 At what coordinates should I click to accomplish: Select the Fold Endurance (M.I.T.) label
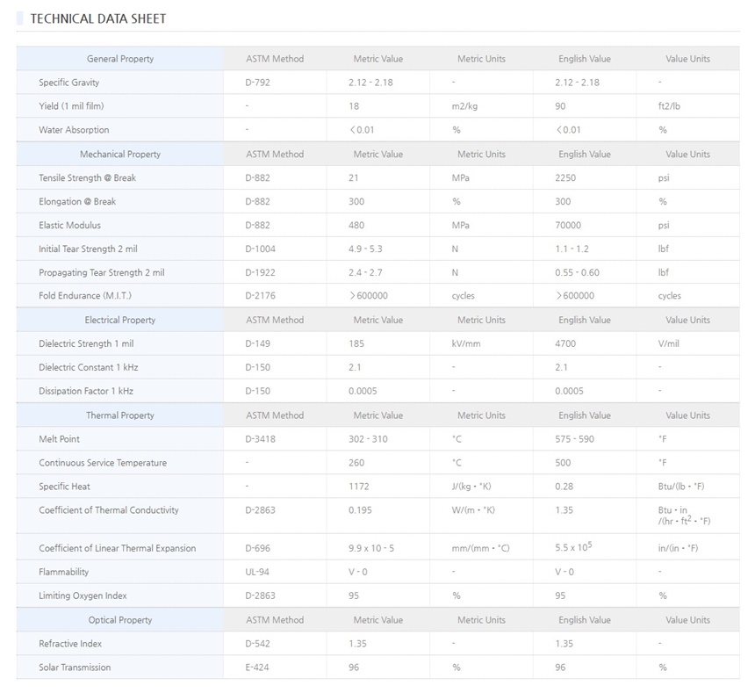tap(85, 296)
